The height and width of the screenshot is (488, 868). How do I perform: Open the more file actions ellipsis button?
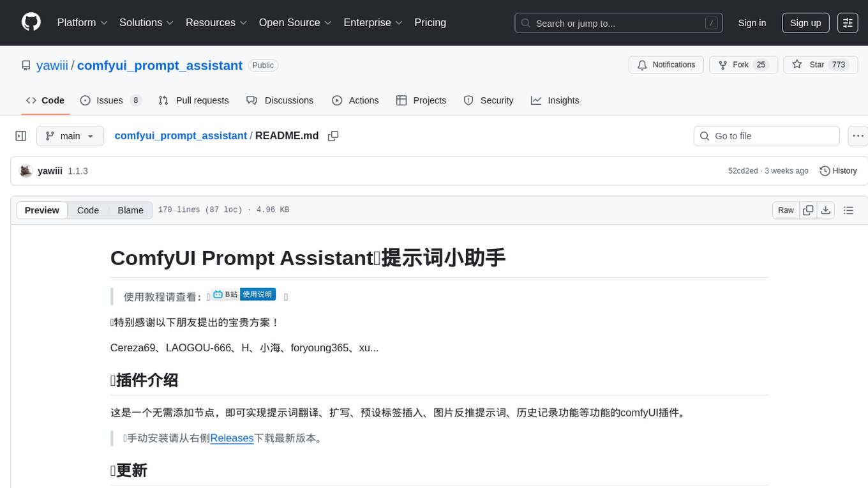858,136
